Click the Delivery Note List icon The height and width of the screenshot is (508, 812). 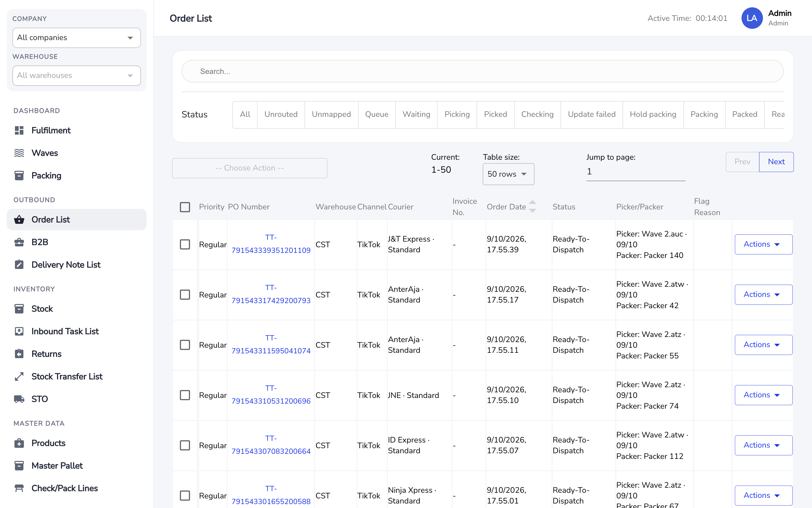click(19, 264)
